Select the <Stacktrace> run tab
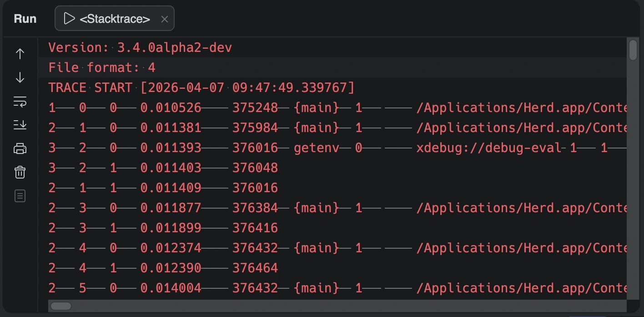644x317 pixels. pyautogui.click(x=115, y=19)
